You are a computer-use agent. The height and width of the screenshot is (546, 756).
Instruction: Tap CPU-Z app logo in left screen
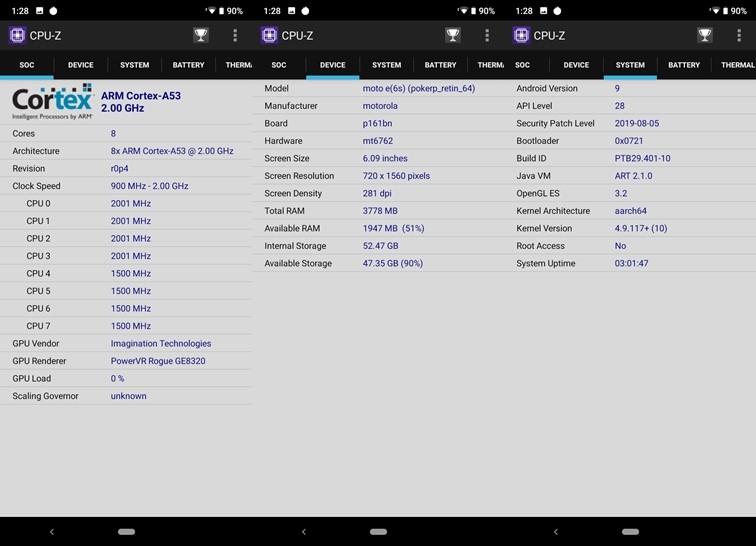(17, 35)
